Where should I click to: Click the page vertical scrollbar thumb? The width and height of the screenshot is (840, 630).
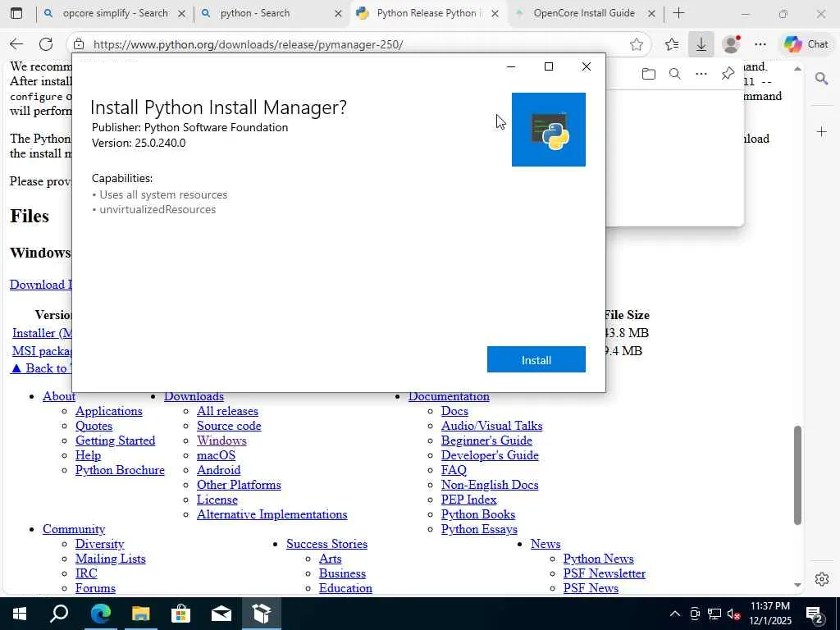tap(797, 475)
